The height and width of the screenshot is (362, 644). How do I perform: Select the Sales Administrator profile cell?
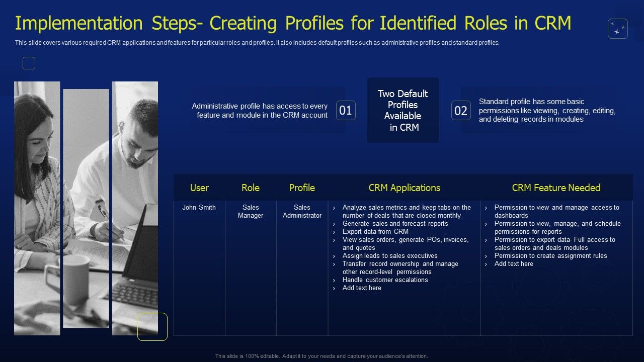point(302,211)
